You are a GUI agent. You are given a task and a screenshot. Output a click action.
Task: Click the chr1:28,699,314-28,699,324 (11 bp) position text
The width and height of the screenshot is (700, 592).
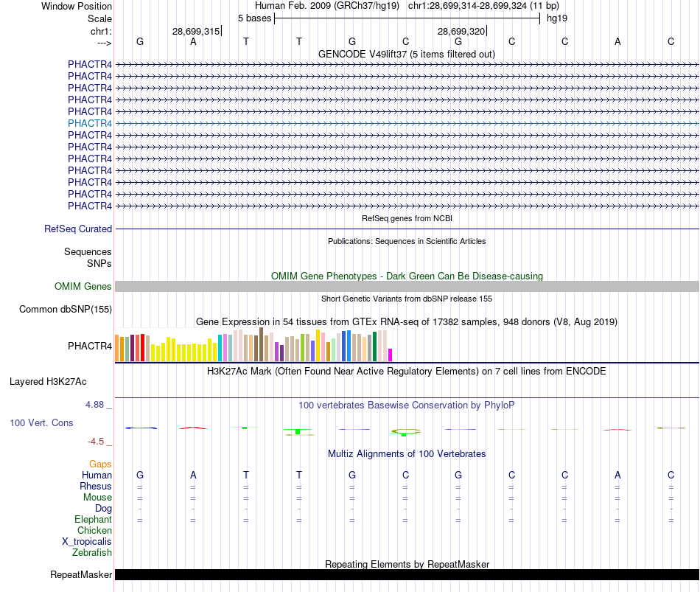click(x=483, y=6)
